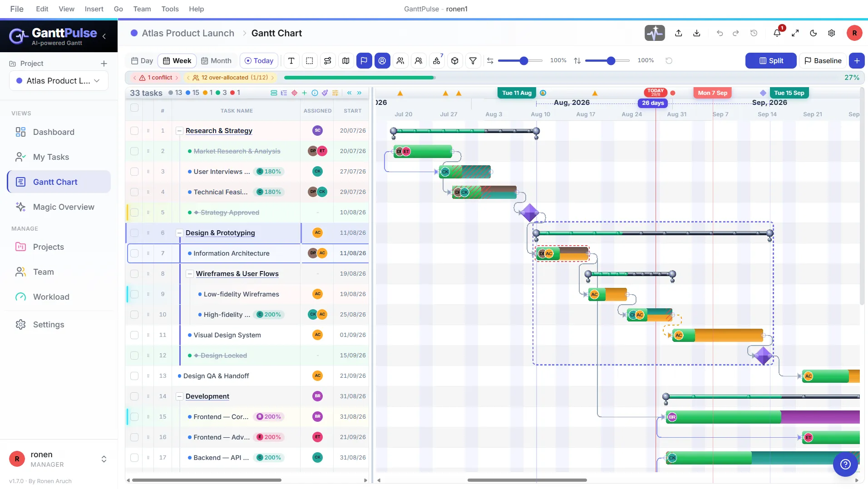Click the green plus icon in task header
Viewport: 868px width, 489px height.
(304, 93)
